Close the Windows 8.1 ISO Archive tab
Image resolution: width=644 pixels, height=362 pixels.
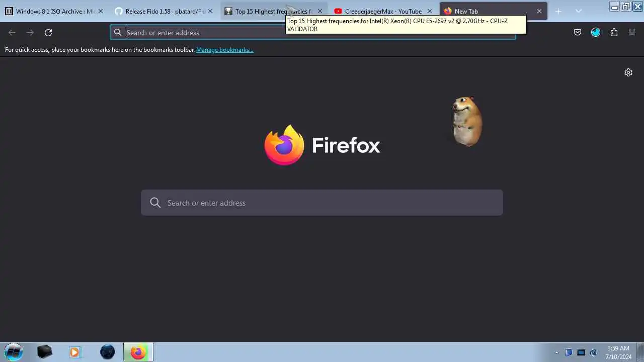click(x=100, y=11)
